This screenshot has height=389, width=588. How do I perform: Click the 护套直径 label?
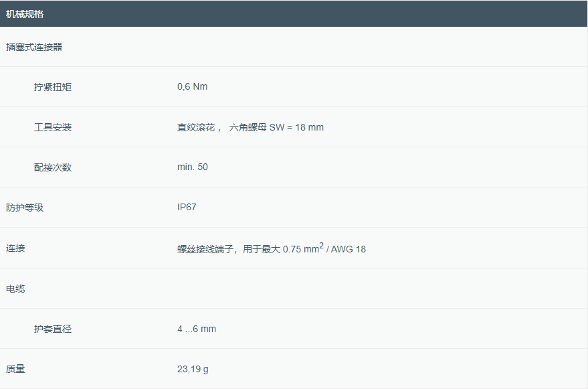click(x=53, y=329)
